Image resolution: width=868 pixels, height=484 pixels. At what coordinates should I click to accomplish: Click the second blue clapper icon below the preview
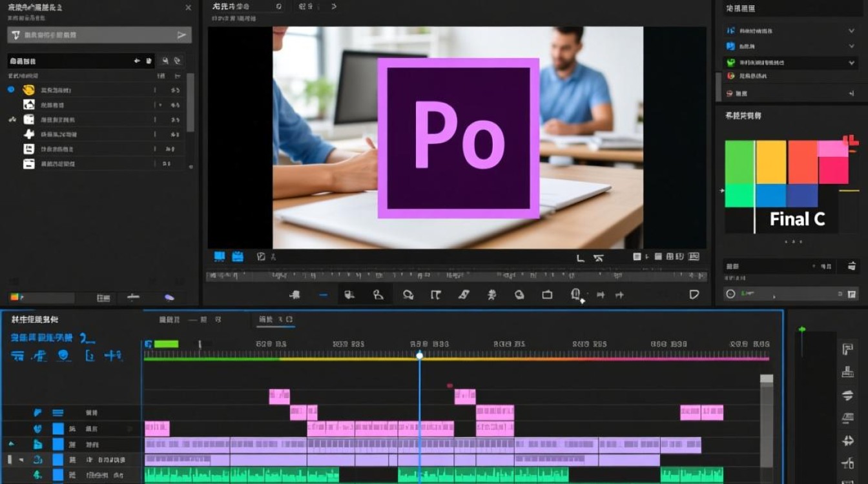(x=238, y=256)
